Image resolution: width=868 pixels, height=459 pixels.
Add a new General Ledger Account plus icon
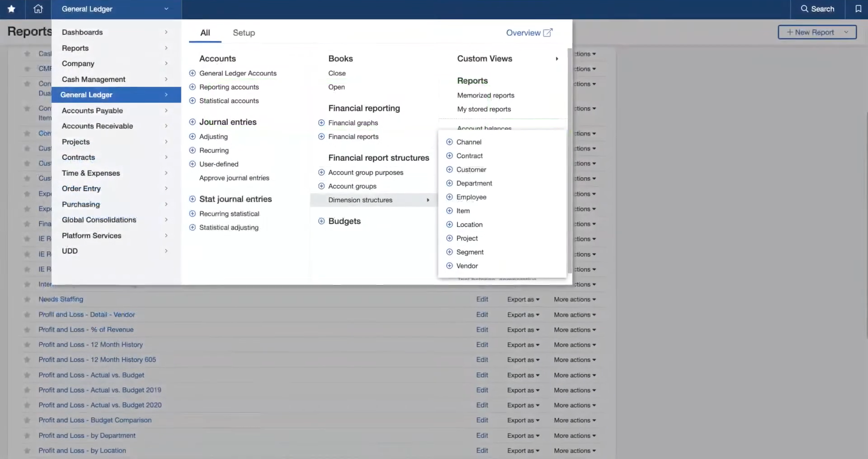tap(192, 73)
